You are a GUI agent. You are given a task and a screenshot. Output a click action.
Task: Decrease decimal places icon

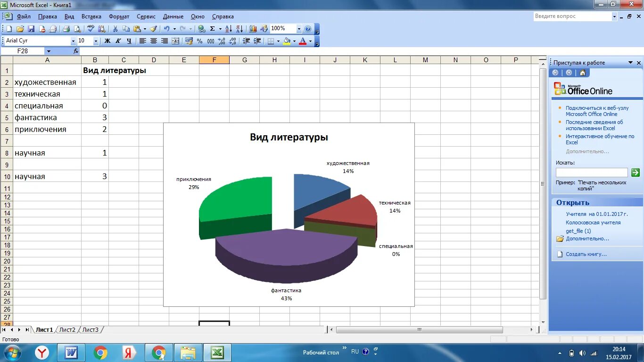click(x=232, y=41)
